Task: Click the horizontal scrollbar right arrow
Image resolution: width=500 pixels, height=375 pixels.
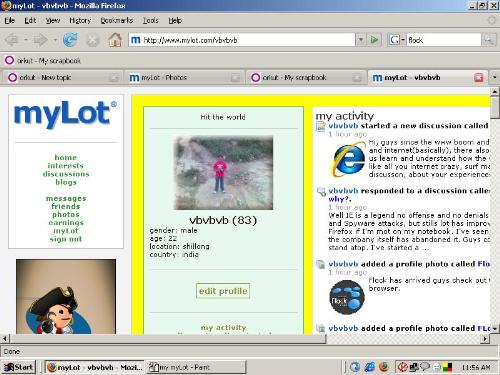Action: (485, 339)
